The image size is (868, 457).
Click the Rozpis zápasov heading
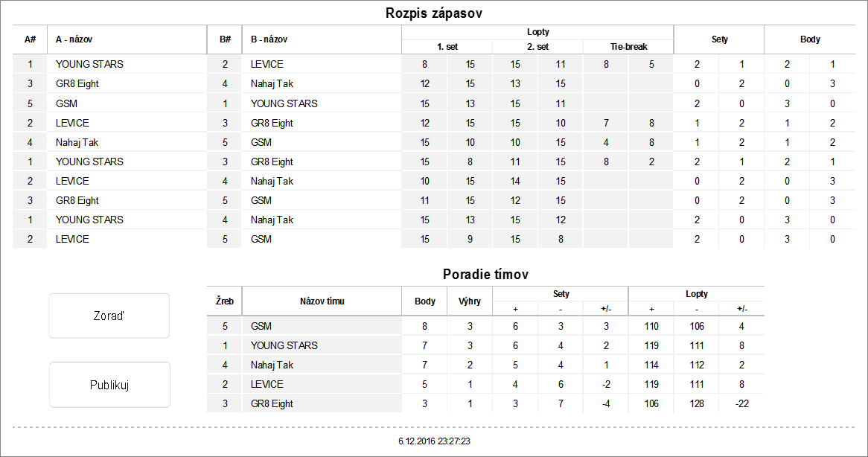434,13
